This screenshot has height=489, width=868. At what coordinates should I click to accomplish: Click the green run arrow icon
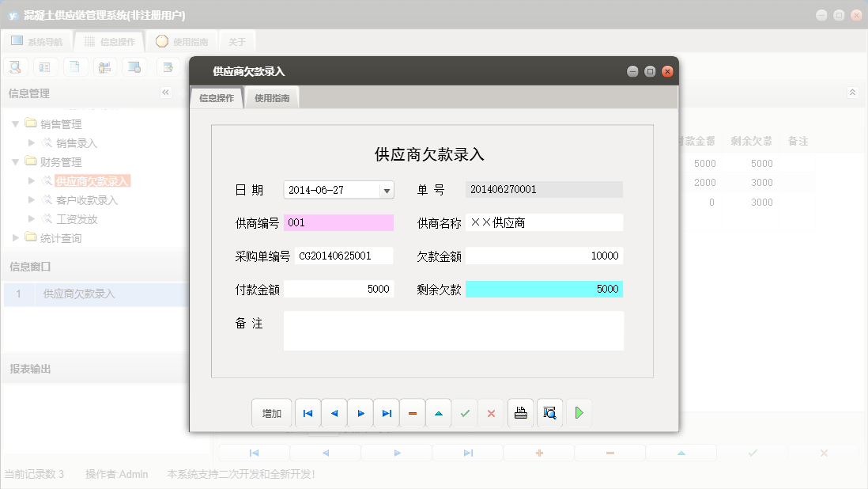579,412
